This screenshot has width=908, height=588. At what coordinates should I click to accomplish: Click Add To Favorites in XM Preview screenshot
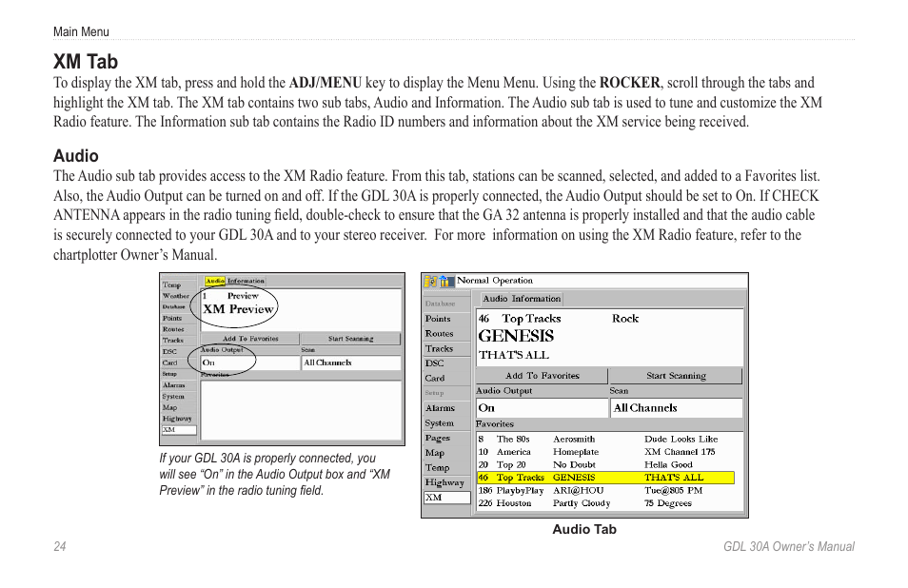pyautogui.click(x=250, y=339)
